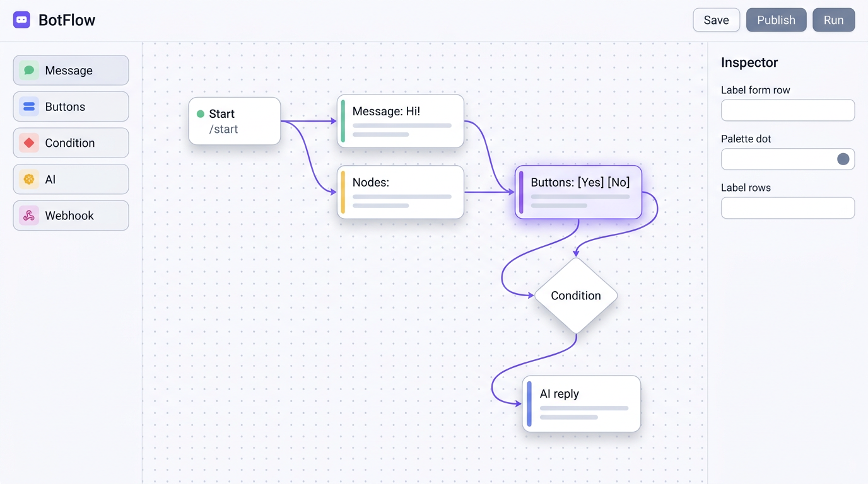The height and width of the screenshot is (484, 868).
Task: Select the pink Webhook icon
Action: [29, 216]
